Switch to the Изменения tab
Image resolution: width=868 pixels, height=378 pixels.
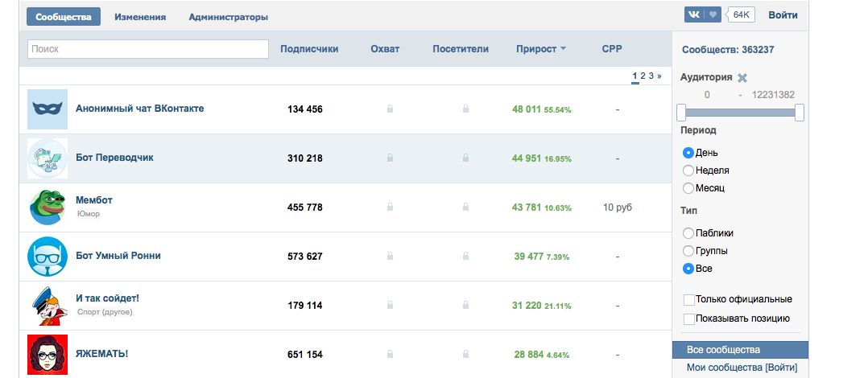(140, 17)
